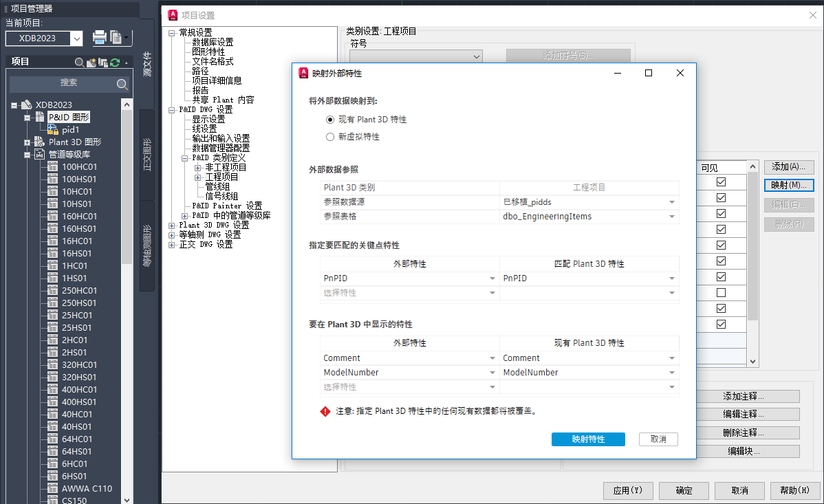Enable the unchecked box in 可见 column
This screenshot has height=504, width=824.
[721, 293]
